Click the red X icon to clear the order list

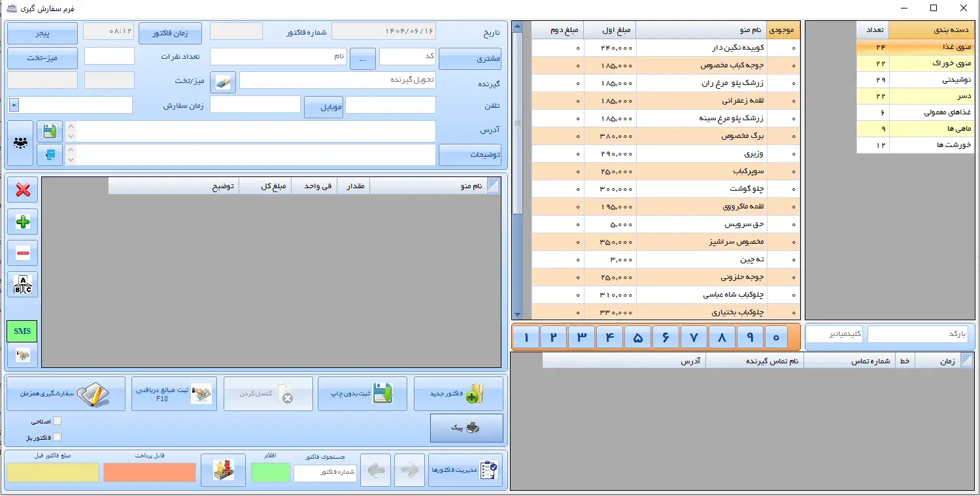tap(22, 190)
